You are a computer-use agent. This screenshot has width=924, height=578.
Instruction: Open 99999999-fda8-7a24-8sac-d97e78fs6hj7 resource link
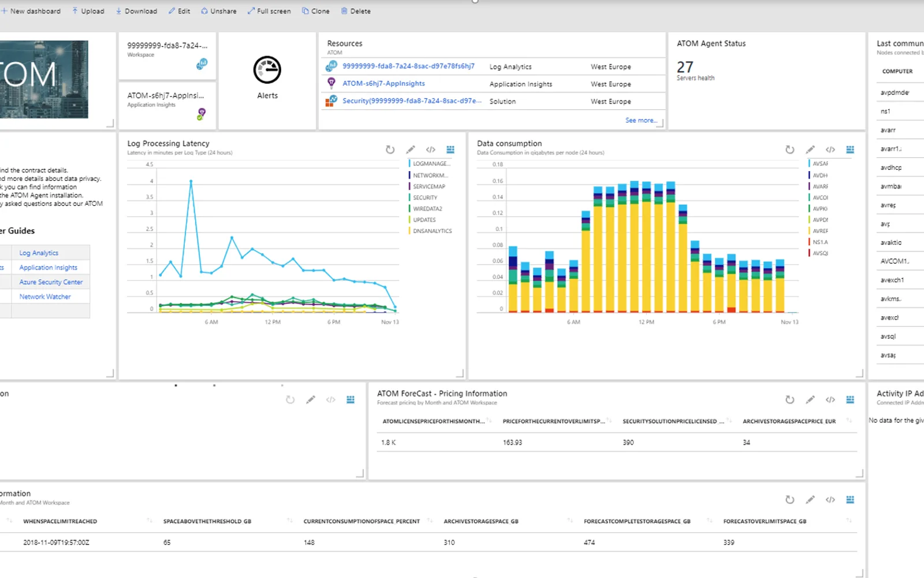tap(408, 66)
